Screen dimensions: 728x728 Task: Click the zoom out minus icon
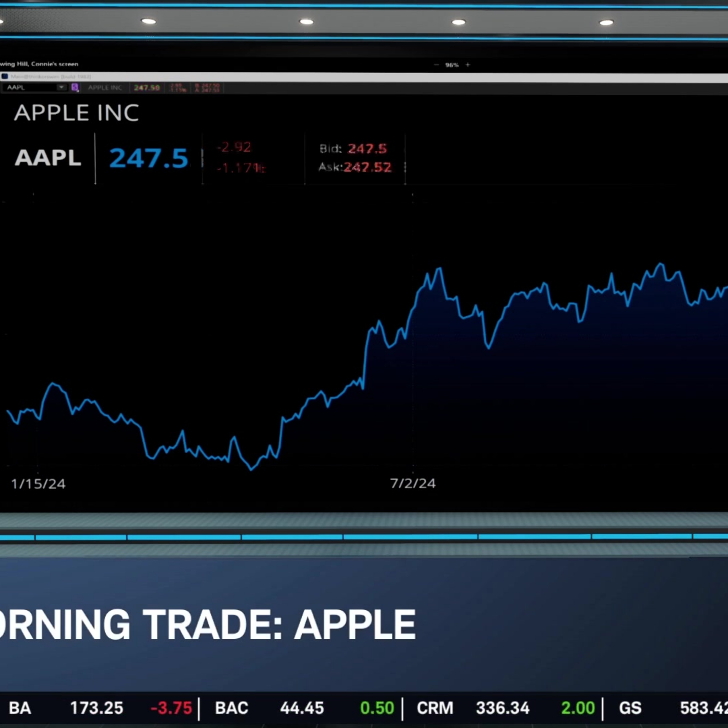coord(436,65)
